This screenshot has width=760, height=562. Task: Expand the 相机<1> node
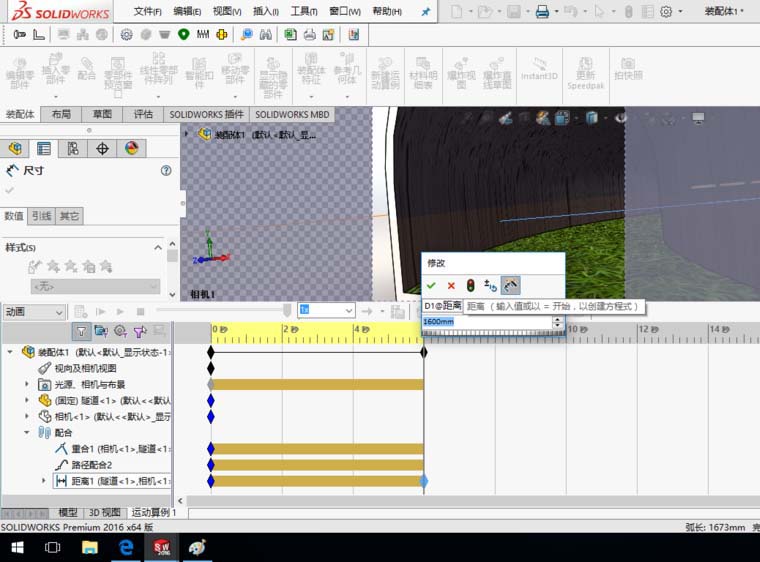(27, 416)
